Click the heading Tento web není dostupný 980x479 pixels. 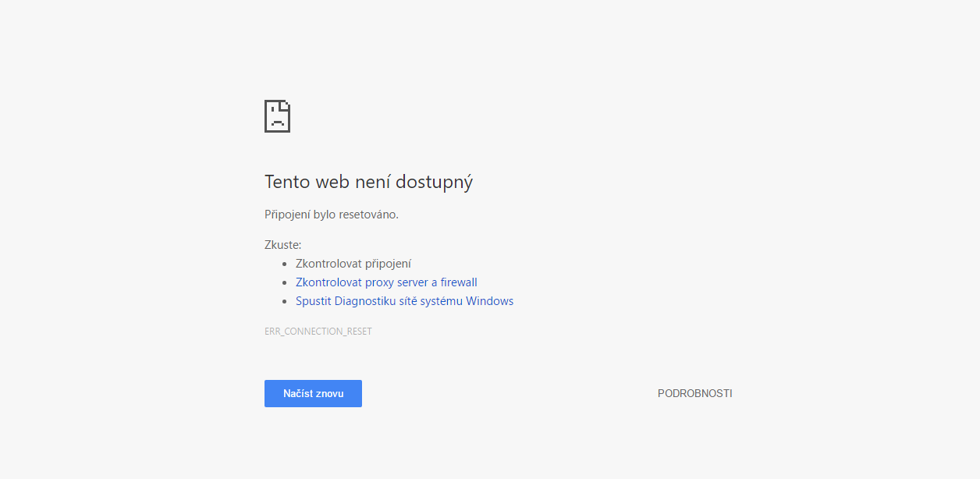coord(368,182)
